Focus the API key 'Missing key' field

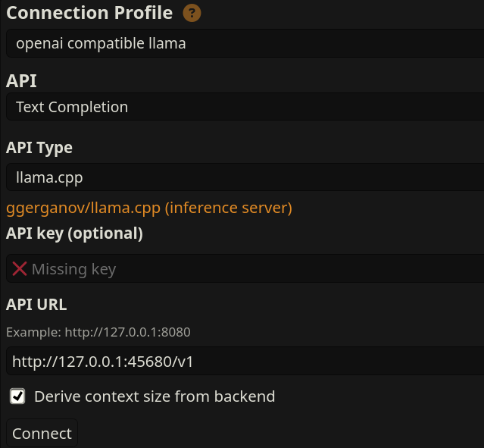(245, 268)
